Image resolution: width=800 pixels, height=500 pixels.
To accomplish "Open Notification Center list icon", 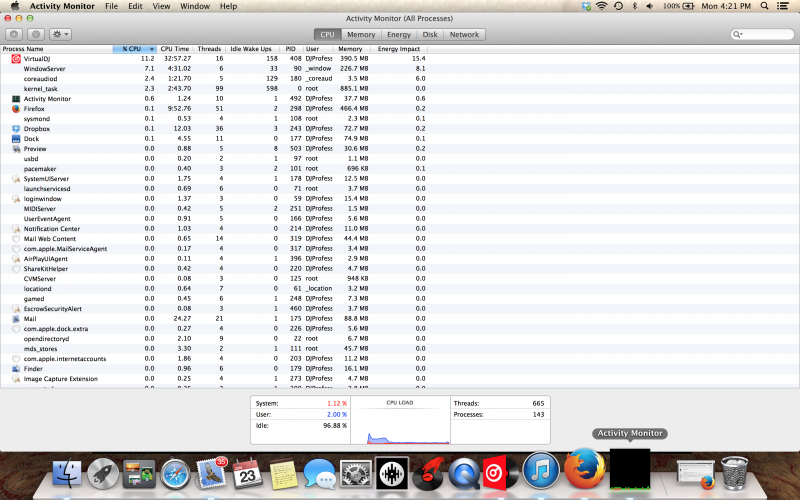I will (x=782, y=6).
